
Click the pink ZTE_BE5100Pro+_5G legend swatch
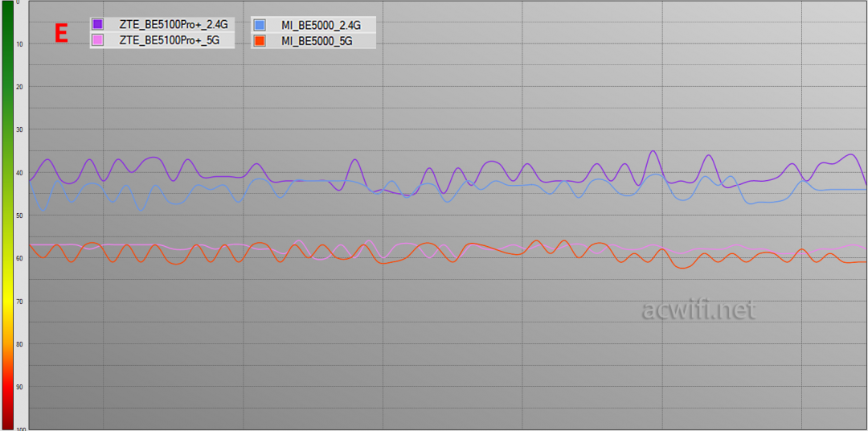tap(97, 40)
